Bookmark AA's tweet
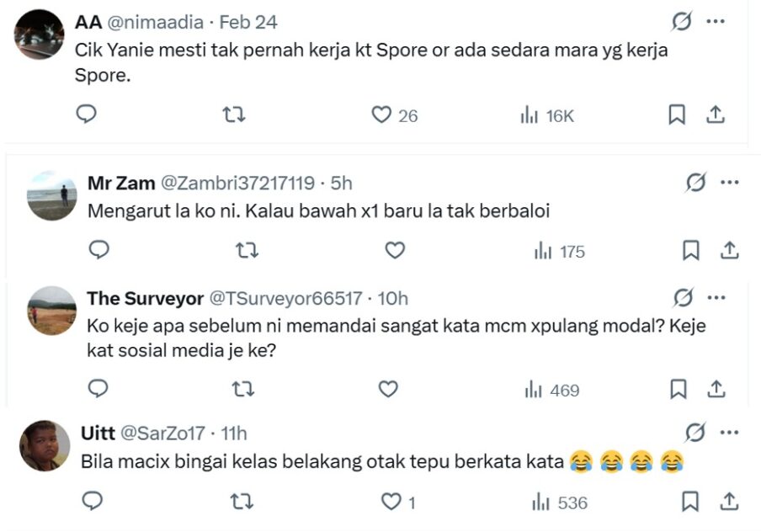The width and height of the screenshot is (761, 532). coord(677,114)
